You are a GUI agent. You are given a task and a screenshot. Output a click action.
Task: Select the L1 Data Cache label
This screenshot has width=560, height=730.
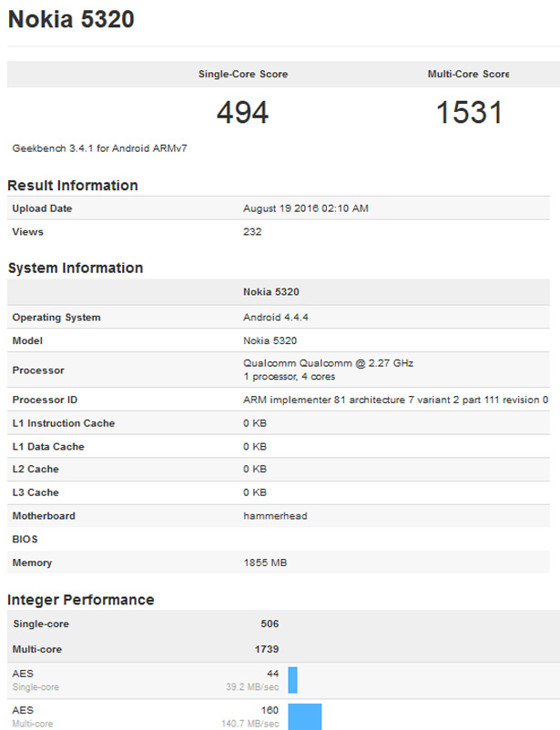48,447
